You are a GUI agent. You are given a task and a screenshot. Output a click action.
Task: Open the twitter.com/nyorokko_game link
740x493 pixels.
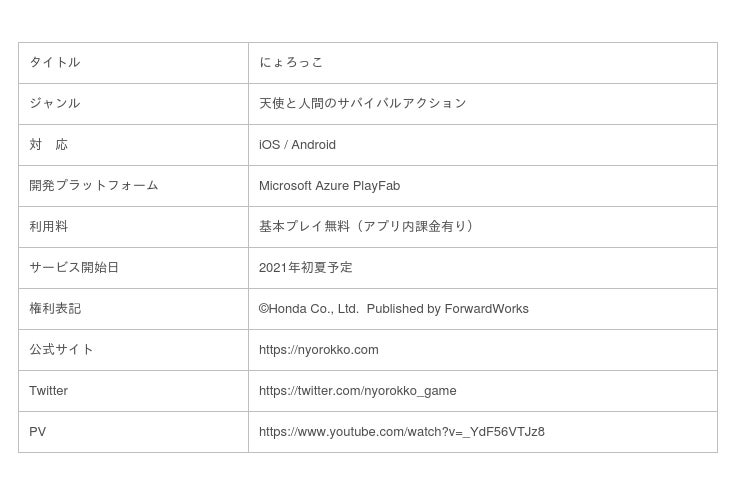[x=357, y=391]
